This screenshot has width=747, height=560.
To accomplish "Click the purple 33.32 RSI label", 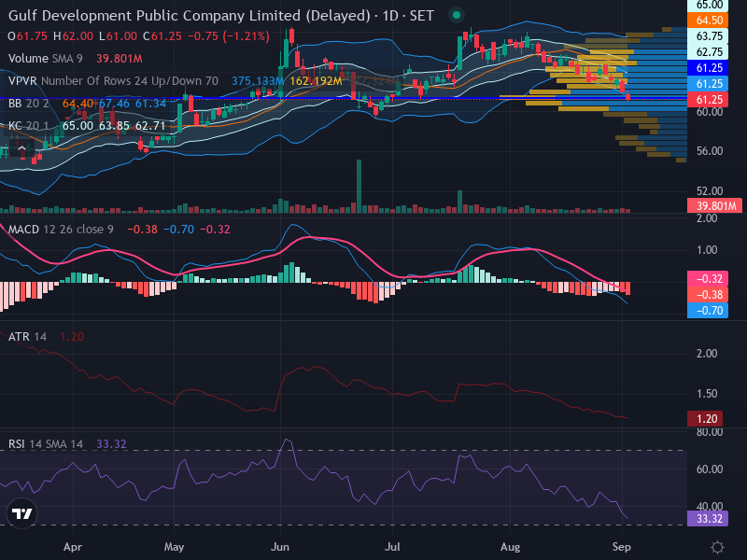I will click(x=708, y=519).
